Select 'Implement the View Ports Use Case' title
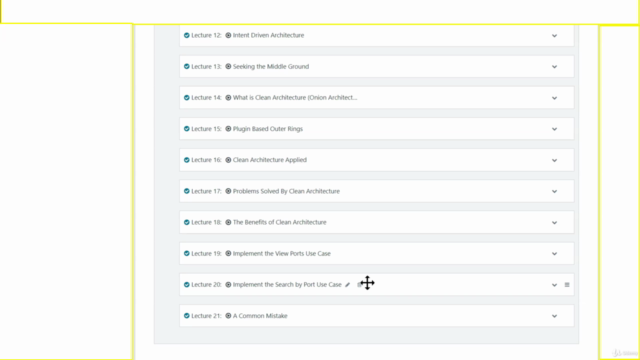The width and height of the screenshot is (640, 360). [282, 253]
